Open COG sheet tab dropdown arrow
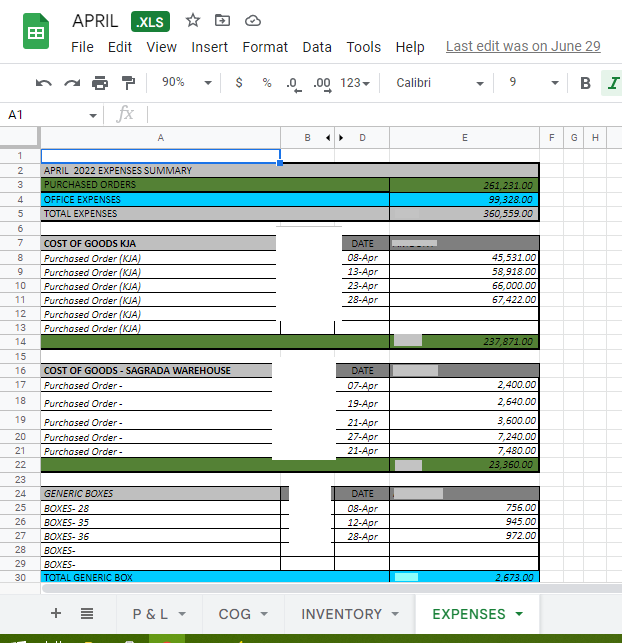 tap(264, 614)
